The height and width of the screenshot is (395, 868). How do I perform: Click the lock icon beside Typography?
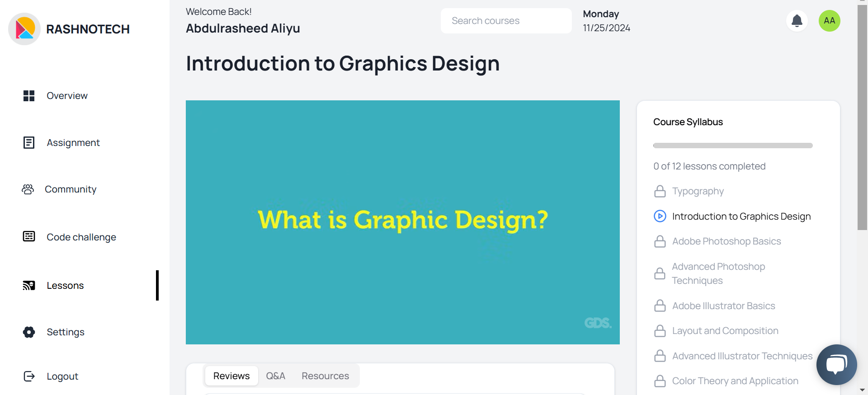pos(660,192)
